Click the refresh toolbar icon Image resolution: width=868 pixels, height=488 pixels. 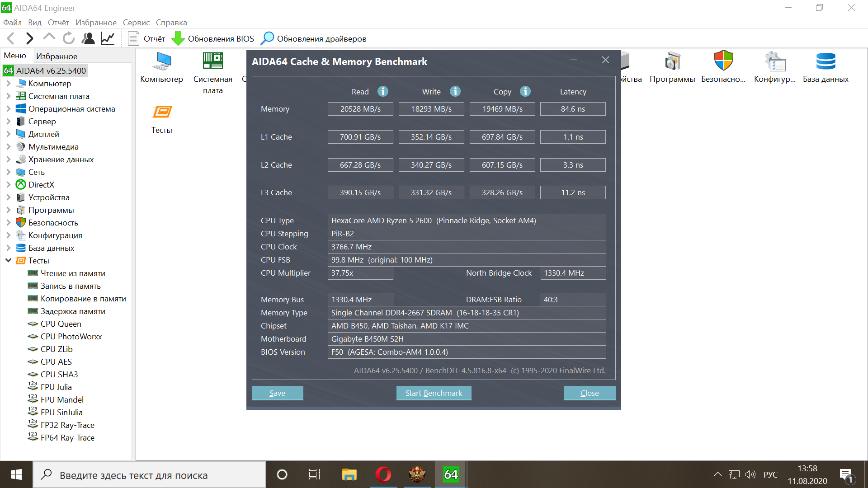coord(69,38)
